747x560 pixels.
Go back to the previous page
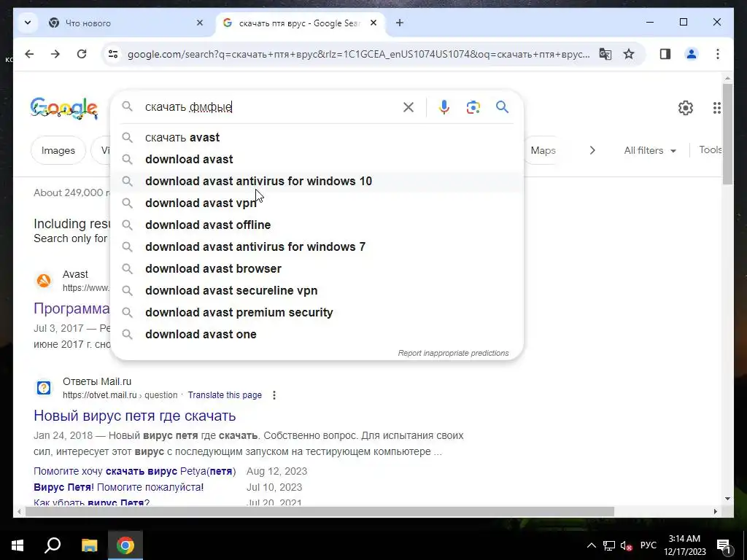coord(29,54)
